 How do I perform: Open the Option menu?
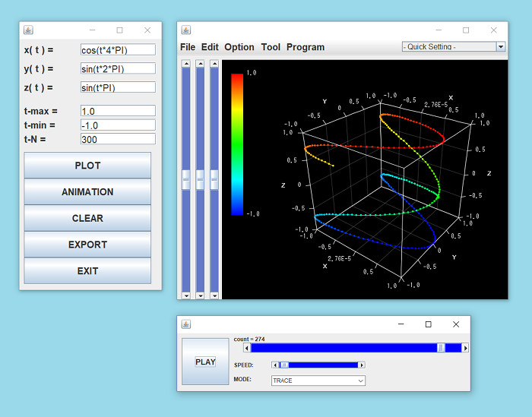(239, 47)
